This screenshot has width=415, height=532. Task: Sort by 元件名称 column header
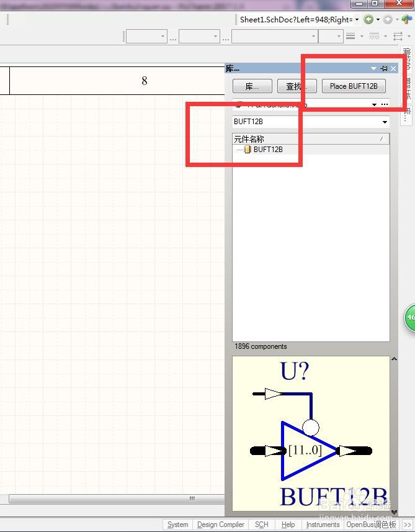(x=311, y=139)
